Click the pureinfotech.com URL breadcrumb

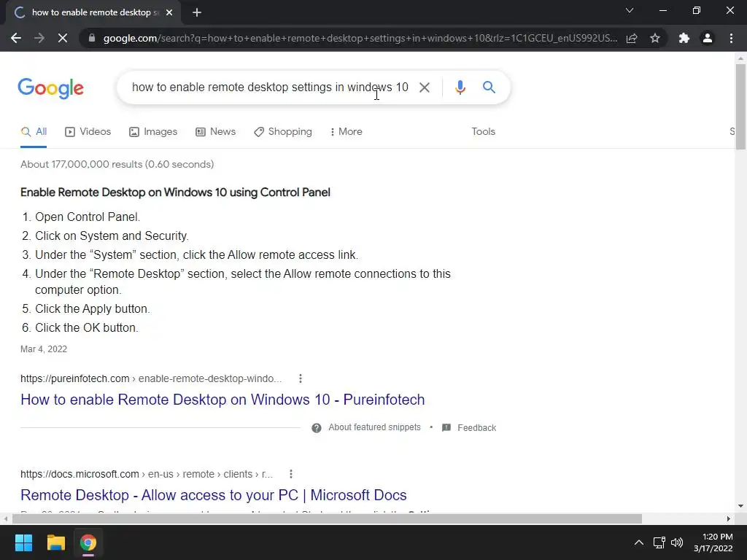point(151,378)
